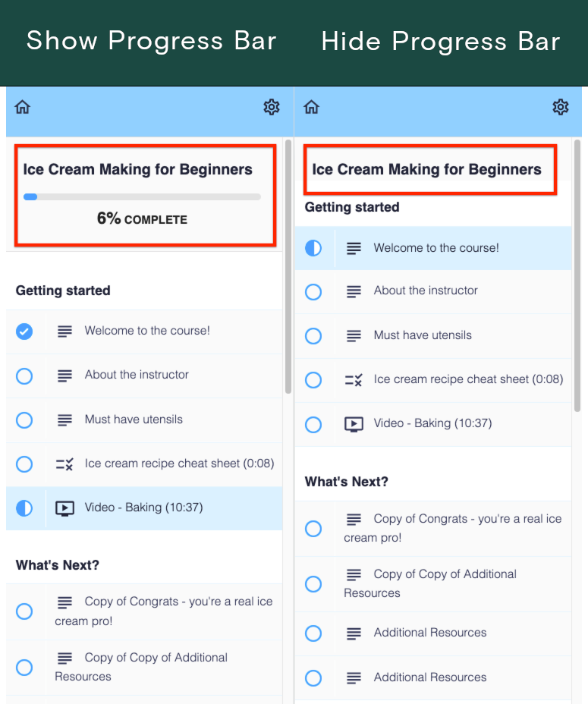Open Copy of Copy of Additional Resources, right panel
This screenshot has width=588, height=704.
point(433,583)
